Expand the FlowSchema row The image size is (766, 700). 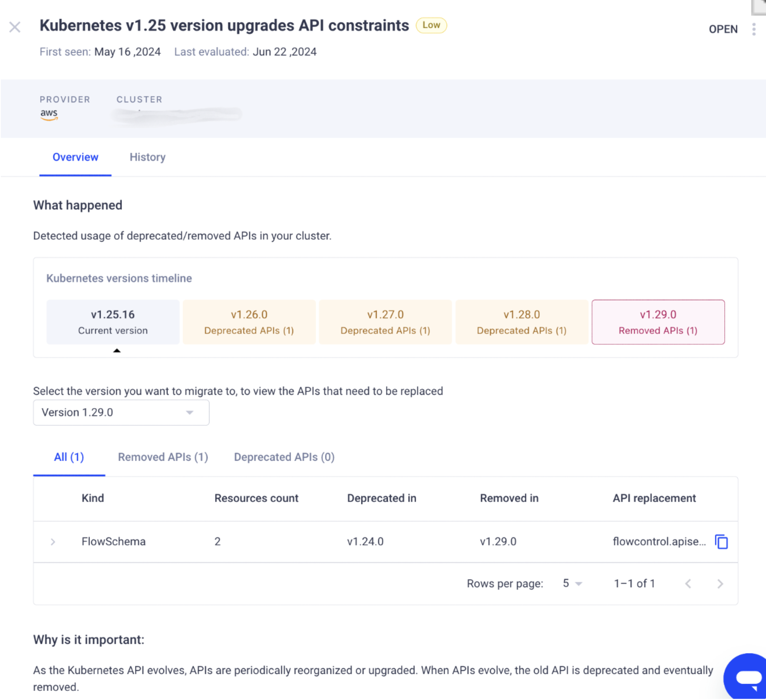click(53, 542)
